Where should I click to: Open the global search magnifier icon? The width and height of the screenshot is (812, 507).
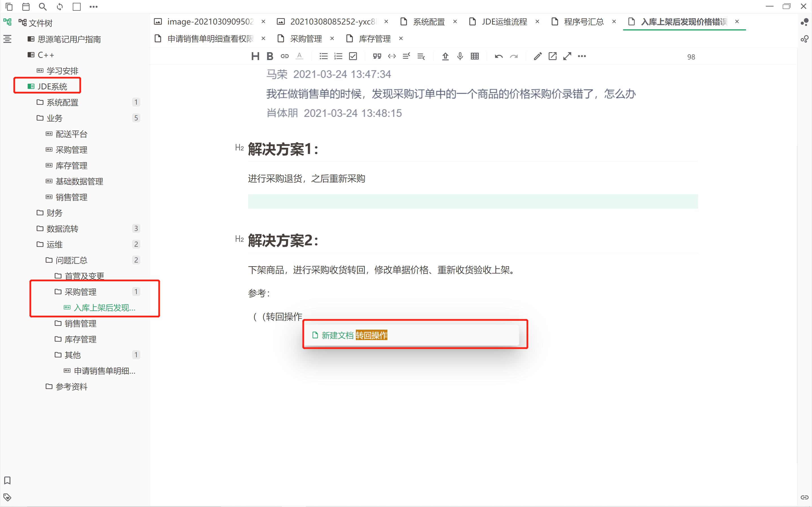pos(43,7)
